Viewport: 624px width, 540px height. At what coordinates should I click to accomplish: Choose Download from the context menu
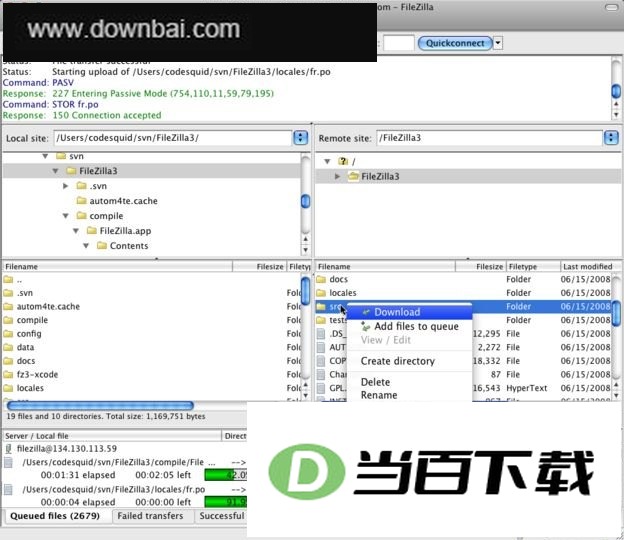pos(410,312)
